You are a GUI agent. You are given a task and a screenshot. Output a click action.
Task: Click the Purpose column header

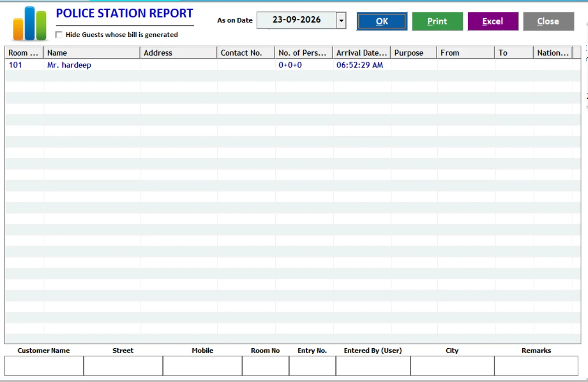[414, 53]
